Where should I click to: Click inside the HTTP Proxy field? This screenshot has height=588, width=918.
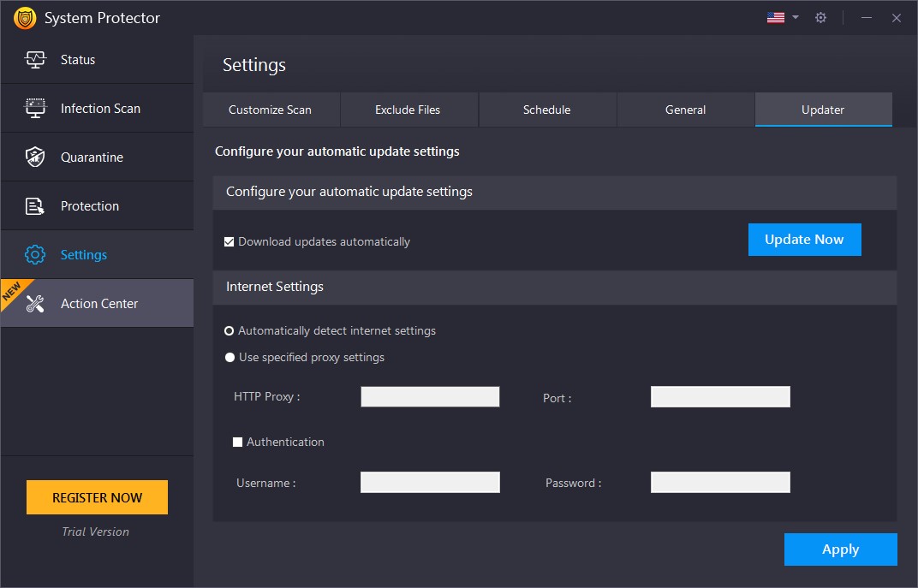pyautogui.click(x=429, y=396)
